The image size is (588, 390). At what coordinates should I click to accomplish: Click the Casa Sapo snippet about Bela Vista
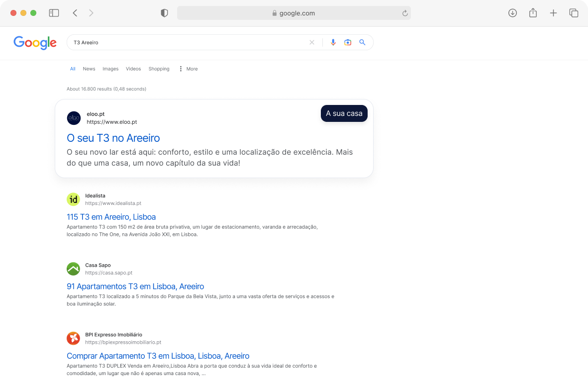[x=200, y=300]
